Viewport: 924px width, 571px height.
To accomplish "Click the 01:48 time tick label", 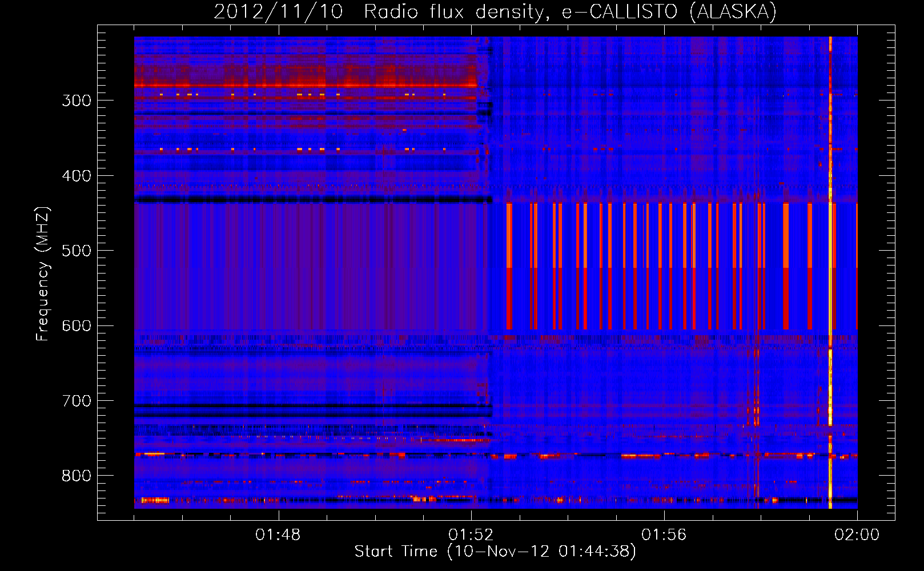I will (278, 535).
